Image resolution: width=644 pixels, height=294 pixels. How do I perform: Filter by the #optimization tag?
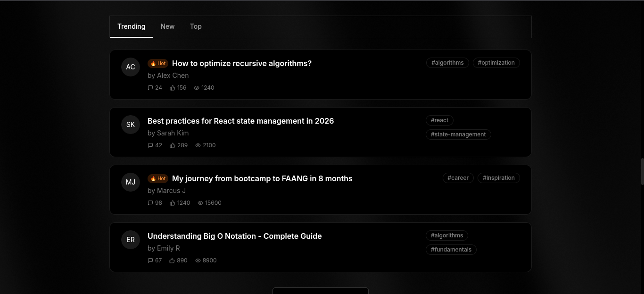tap(496, 63)
